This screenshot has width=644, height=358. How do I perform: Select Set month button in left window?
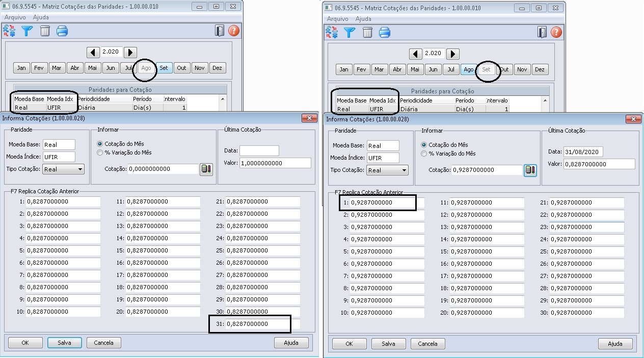[x=164, y=68]
